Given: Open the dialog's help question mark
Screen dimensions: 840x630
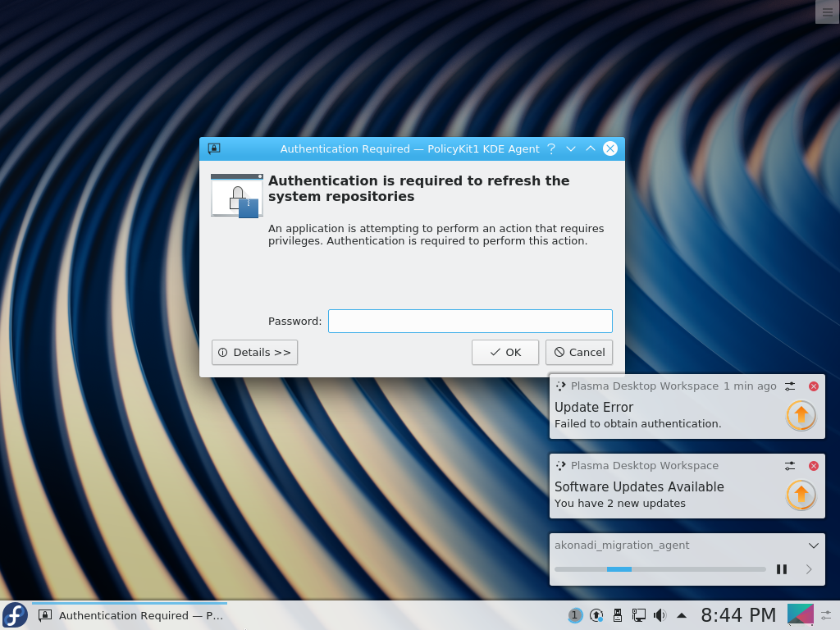Looking at the screenshot, I should pyautogui.click(x=551, y=149).
